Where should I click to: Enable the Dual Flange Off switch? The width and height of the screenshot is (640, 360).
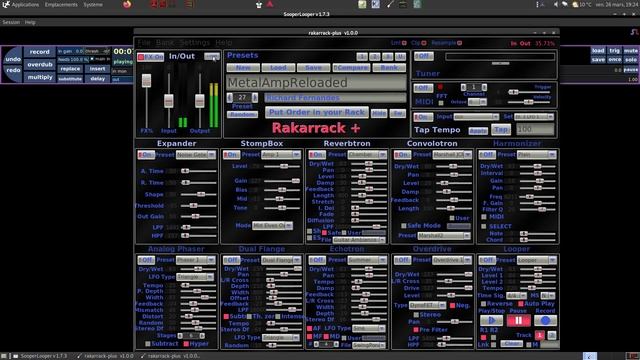(x=231, y=260)
